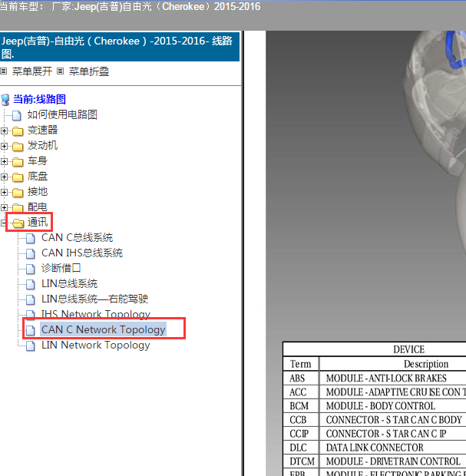Viewport: 466px width, 476px height.
Task: Click the 菜单展开 expand-all icon
Action: click(x=4, y=71)
